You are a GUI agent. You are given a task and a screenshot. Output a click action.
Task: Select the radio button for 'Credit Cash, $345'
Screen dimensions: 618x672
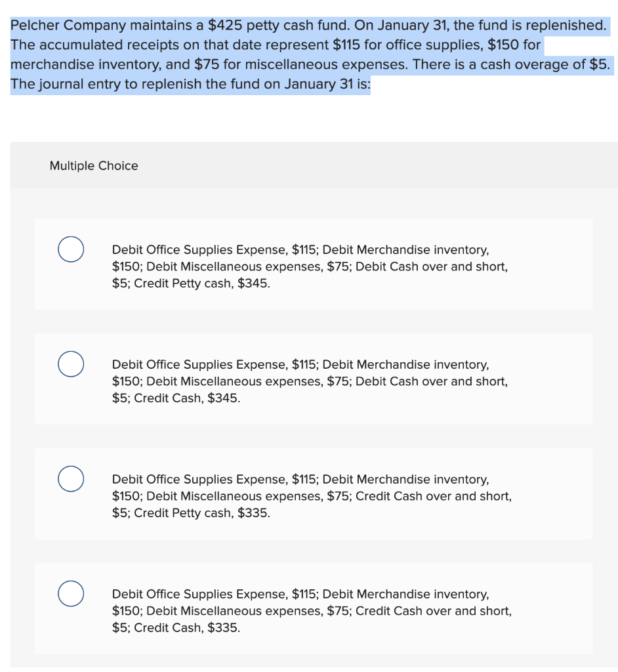[x=71, y=364]
